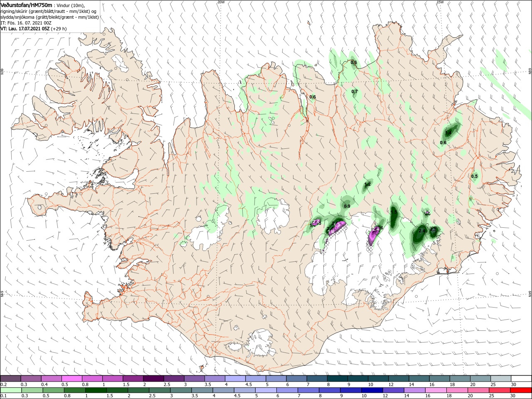Click the 0.5 value on the map's east coast
The image size is (532, 399).
coord(474,176)
